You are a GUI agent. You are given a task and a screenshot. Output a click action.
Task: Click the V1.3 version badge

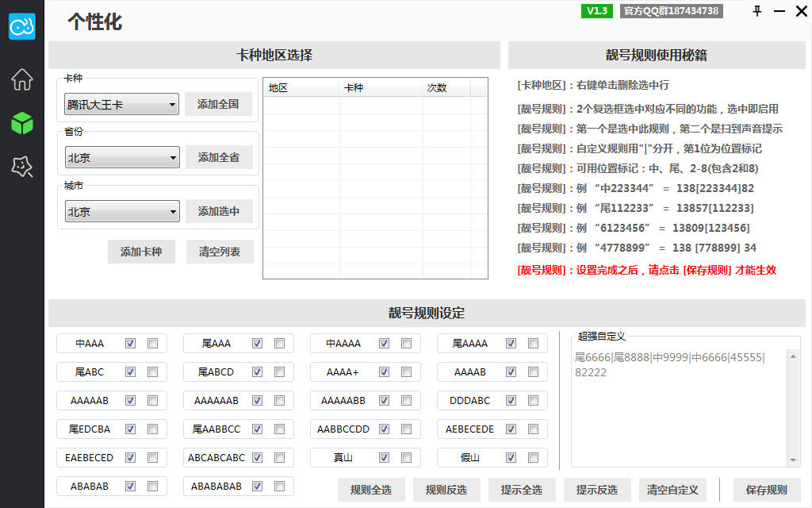(597, 11)
